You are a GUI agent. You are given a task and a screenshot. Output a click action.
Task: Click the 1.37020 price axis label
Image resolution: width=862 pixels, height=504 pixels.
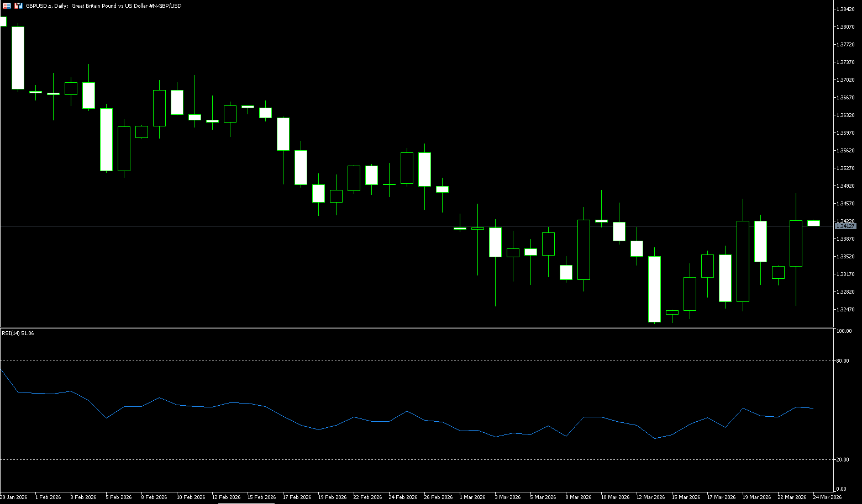point(846,80)
